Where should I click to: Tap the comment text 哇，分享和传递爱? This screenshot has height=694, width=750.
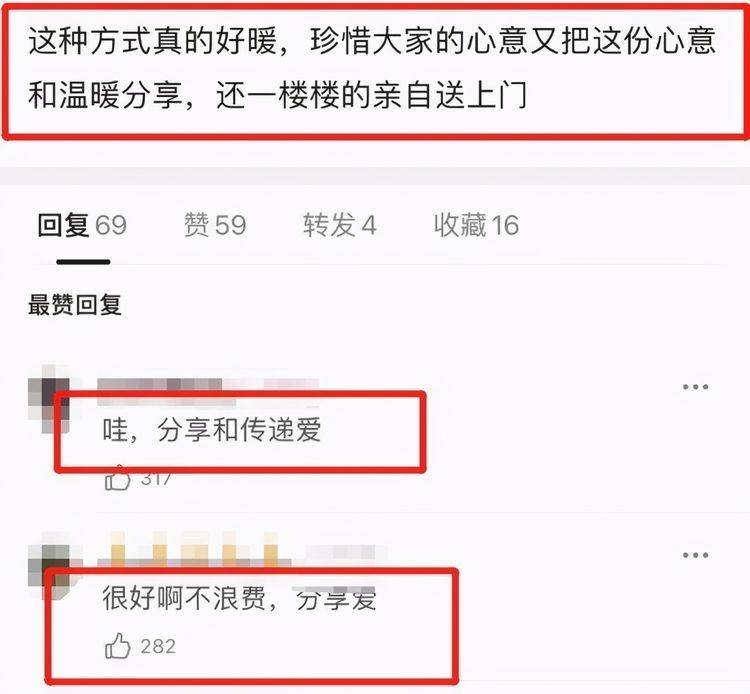pos(212,430)
